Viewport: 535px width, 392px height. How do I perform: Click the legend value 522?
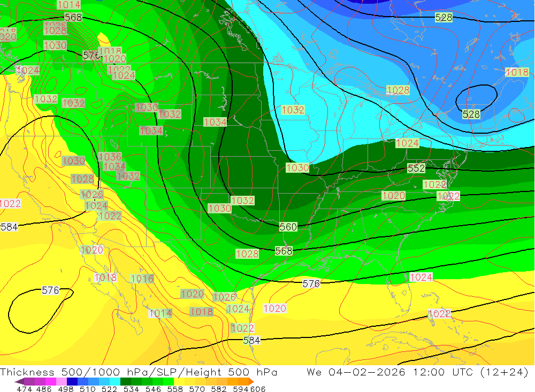109,389
